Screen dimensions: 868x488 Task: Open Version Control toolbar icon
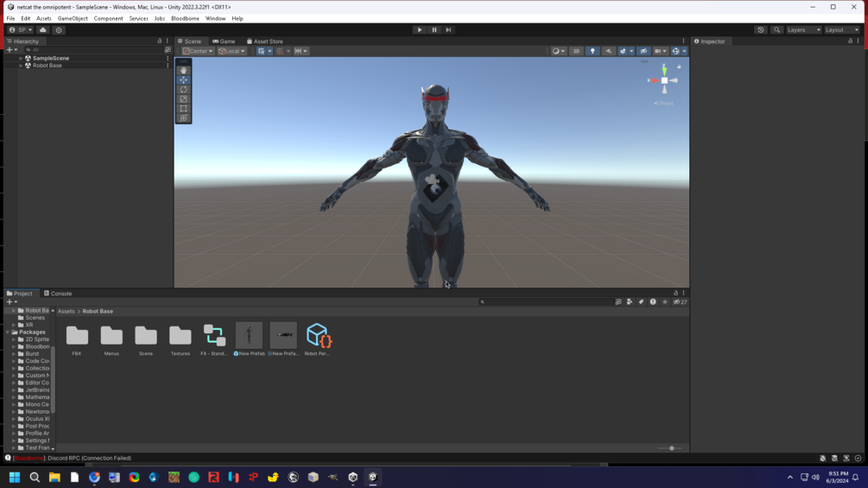59,30
